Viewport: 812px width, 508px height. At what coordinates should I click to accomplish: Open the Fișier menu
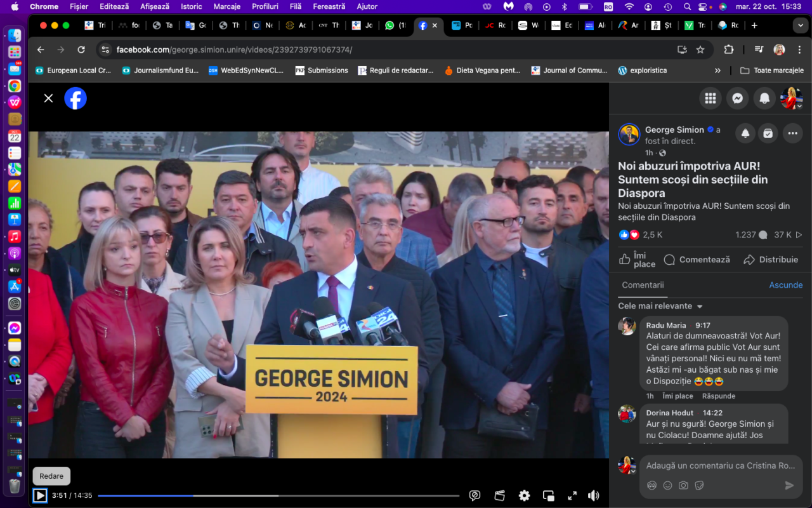79,6
